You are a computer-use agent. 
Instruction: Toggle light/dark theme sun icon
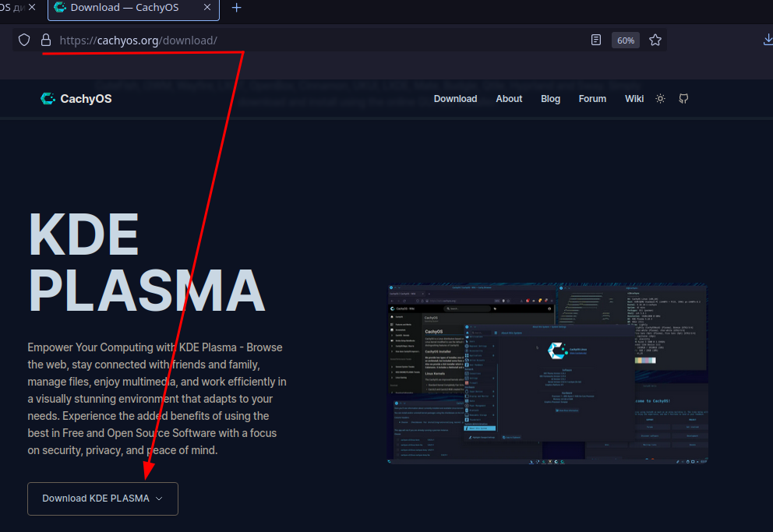tap(660, 98)
